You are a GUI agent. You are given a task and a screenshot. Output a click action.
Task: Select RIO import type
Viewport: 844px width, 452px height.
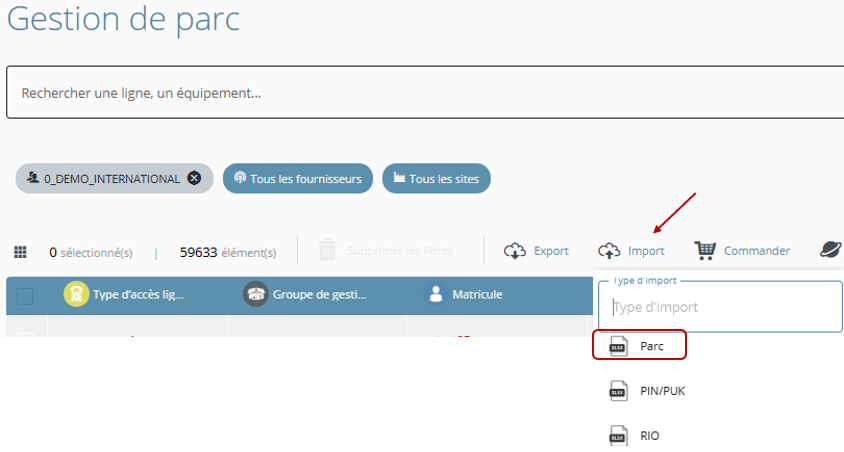pos(650,436)
